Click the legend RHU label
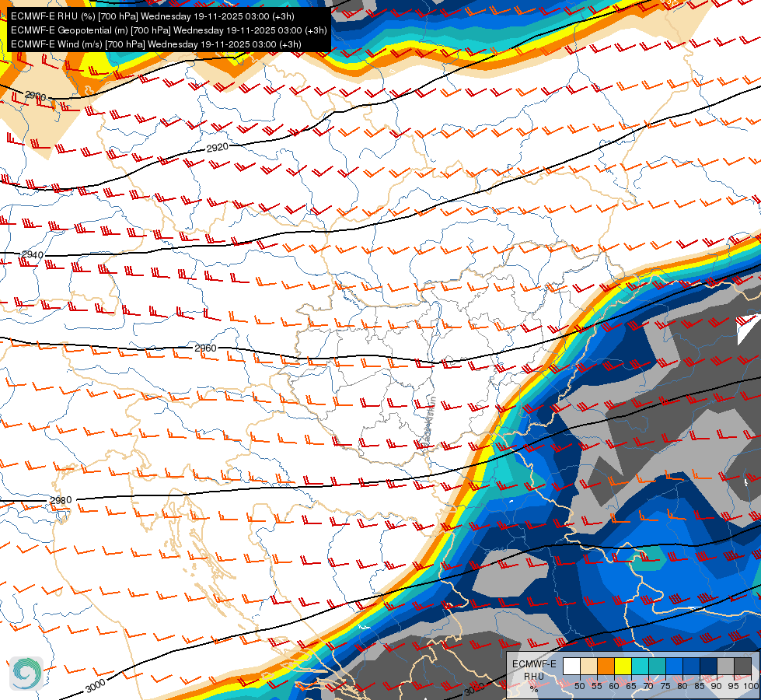This screenshot has height=700, width=761. pyautogui.click(x=534, y=677)
